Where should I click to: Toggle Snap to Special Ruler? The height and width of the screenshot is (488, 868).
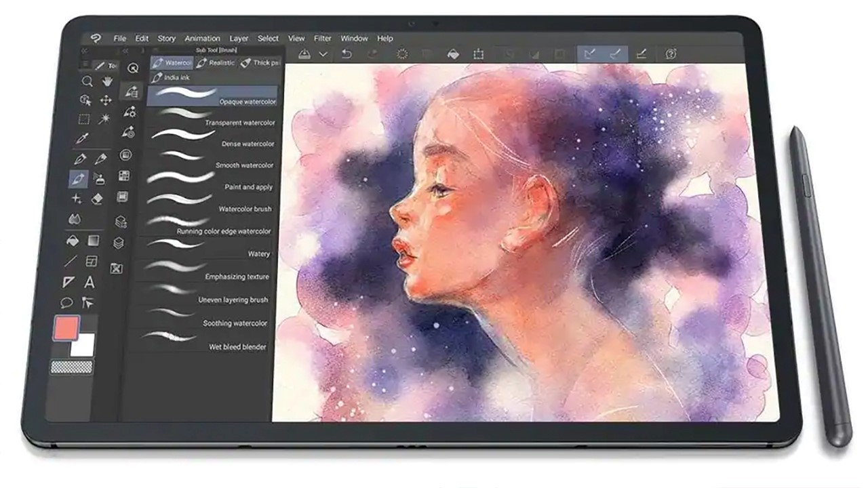(x=615, y=54)
